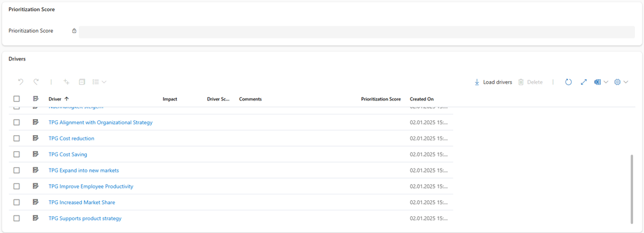The height and width of the screenshot is (233, 644).
Task: Check the TPG Supports product strategy row
Action: click(17, 218)
